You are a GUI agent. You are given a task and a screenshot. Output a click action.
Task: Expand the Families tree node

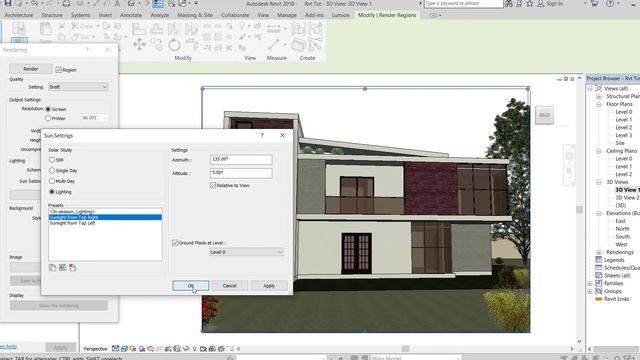[x=590, y=283]
